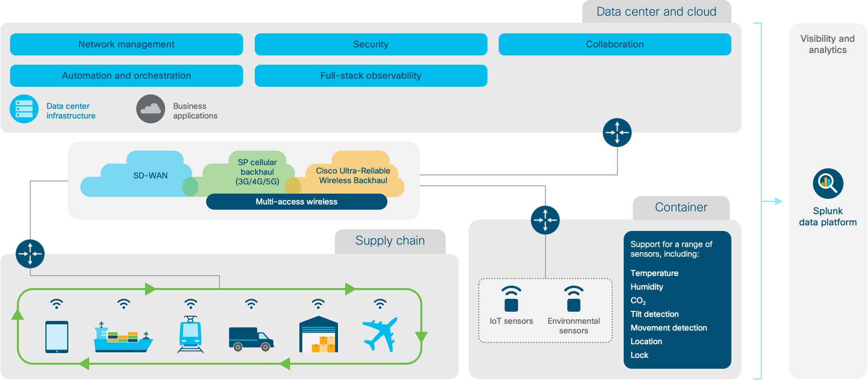Select the delivery truck icon
This screenshot has width=868, height=380.
[251, 339]
